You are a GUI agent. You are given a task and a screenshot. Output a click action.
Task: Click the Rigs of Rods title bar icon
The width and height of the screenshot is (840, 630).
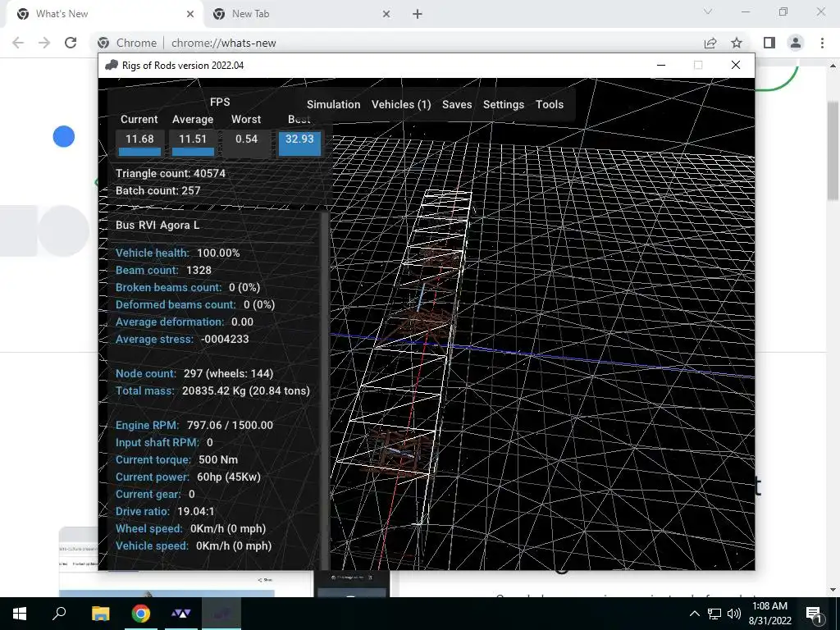click(x=112, y=66)
